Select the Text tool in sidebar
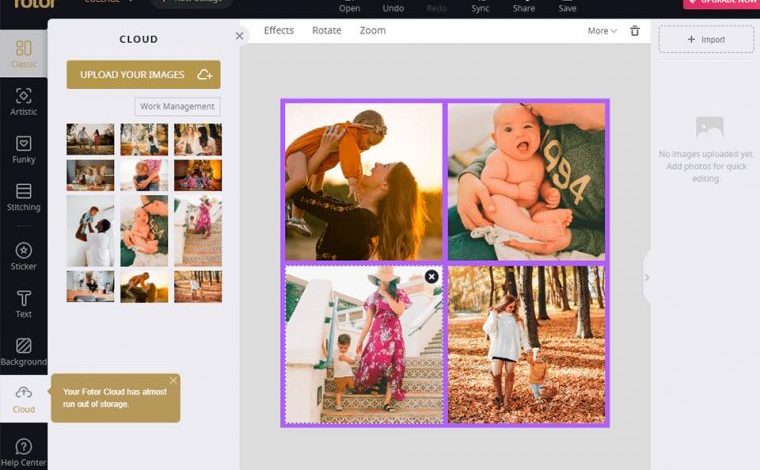Viewport: 760px width, 470px height. tap(23, 304)
